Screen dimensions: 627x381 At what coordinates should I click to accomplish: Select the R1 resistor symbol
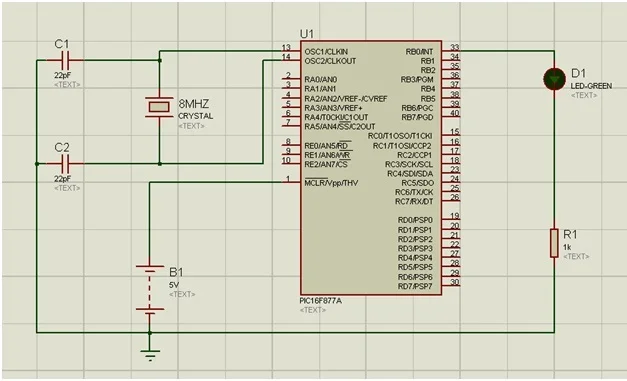coord(554,243)
